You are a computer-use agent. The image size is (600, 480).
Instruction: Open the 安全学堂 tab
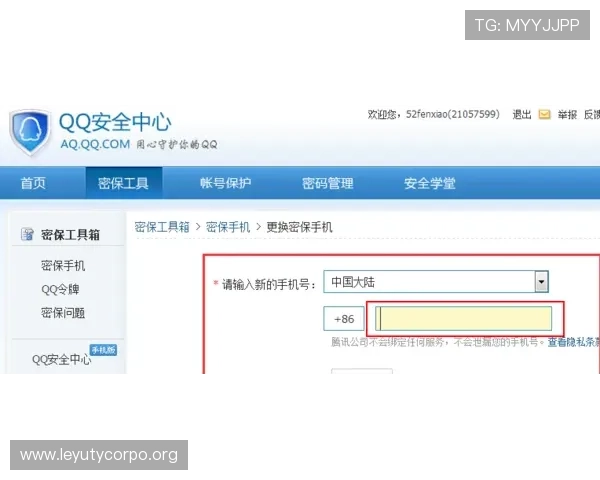pyautogui.click(x=430, y=183)
